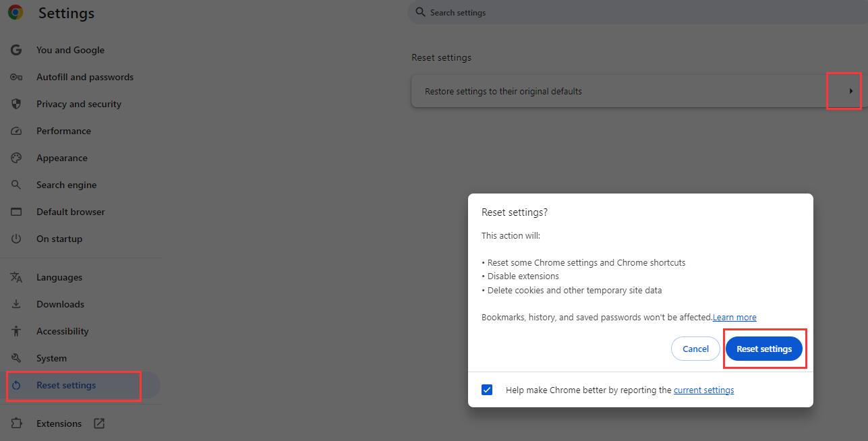868x441 pixels.
Task: Uncheck Help make Chrome better reporting option
Action: [486, 389]
